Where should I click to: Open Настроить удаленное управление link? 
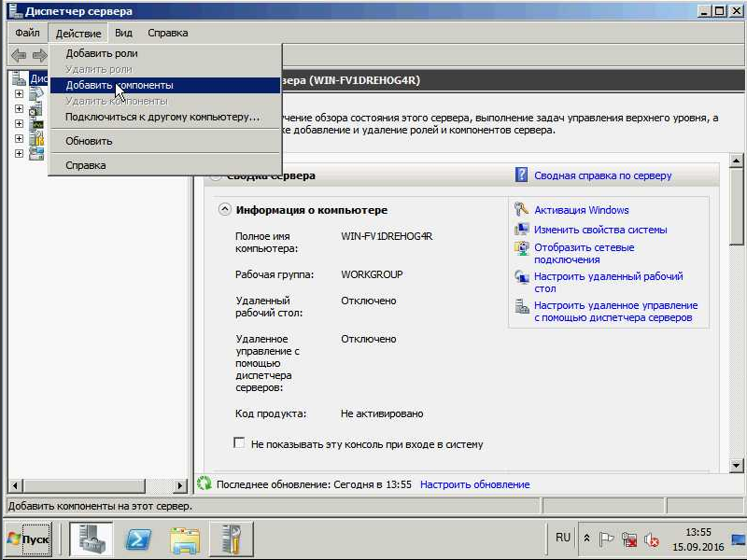615,312
